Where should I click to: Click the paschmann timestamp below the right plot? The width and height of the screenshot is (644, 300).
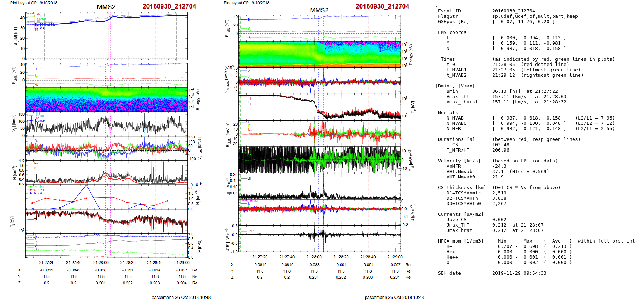coord(394,297)
